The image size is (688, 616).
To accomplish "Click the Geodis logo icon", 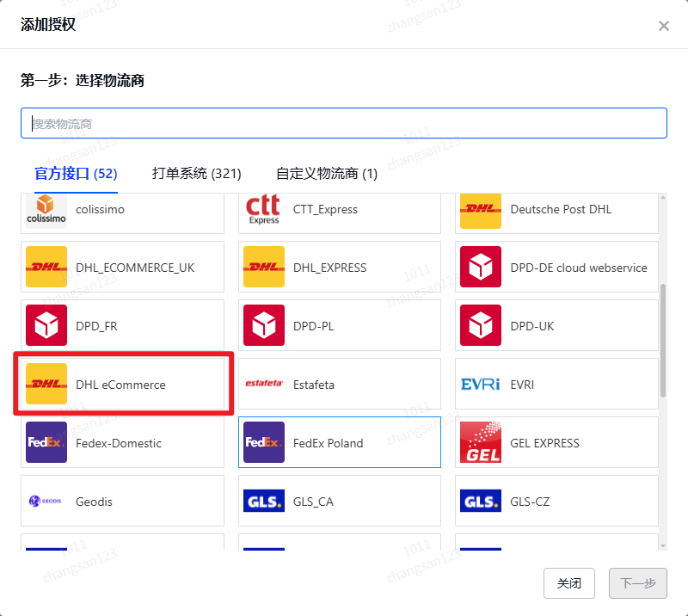I will pyautogui.click(x=46, y=501).
